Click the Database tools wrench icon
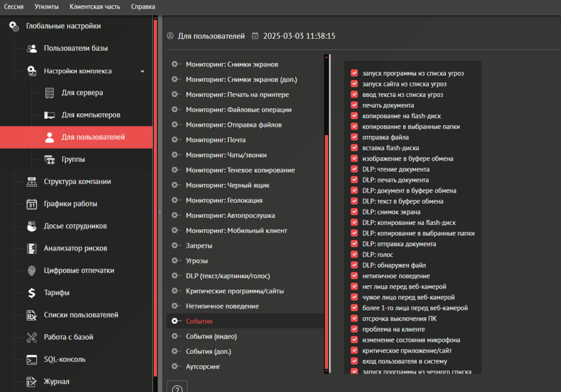561x392 pixels. (x=32, y=337)
